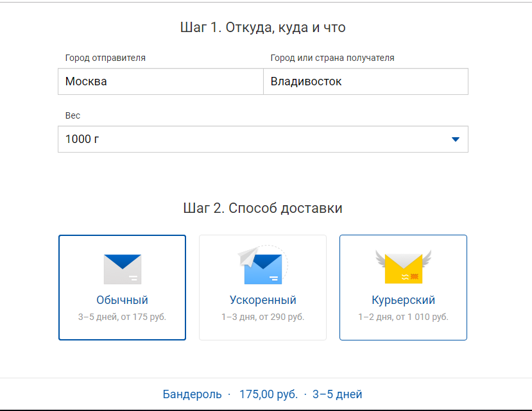Click the recipient field containing Владивосток
This screenshot has height=411, width=532.
coord(366,81)
